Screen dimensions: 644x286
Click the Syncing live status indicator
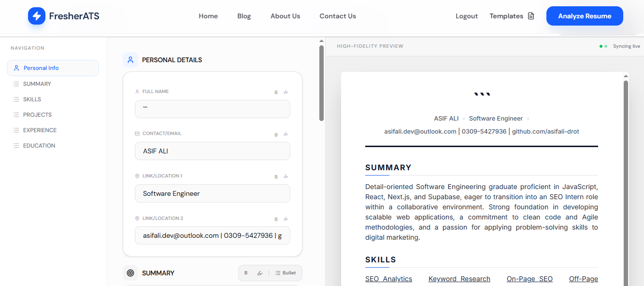tap(620, 46)
